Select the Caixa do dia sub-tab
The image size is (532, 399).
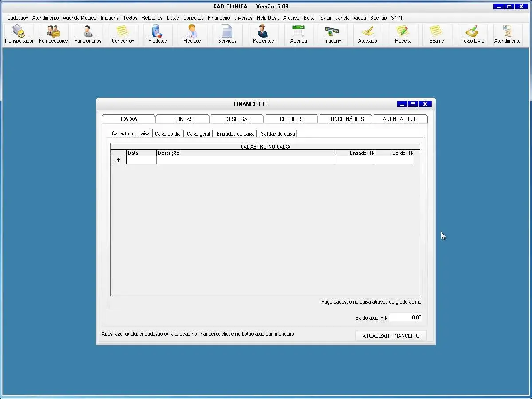click(168, 134)
